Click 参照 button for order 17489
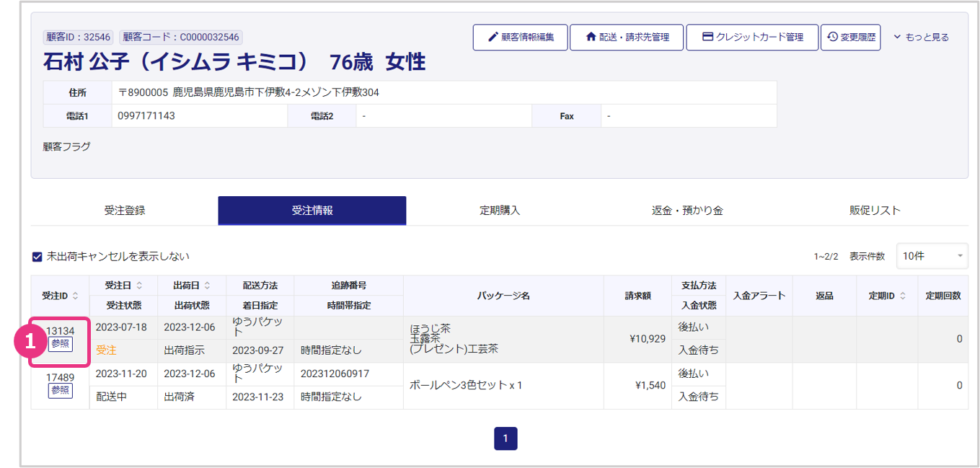Viewport: 980px width, 468px height. pos(61,390)
